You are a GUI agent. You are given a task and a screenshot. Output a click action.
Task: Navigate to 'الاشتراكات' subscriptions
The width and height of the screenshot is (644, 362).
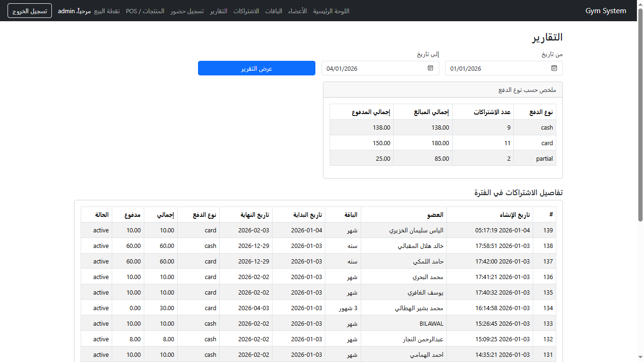(x=246, y=11)
